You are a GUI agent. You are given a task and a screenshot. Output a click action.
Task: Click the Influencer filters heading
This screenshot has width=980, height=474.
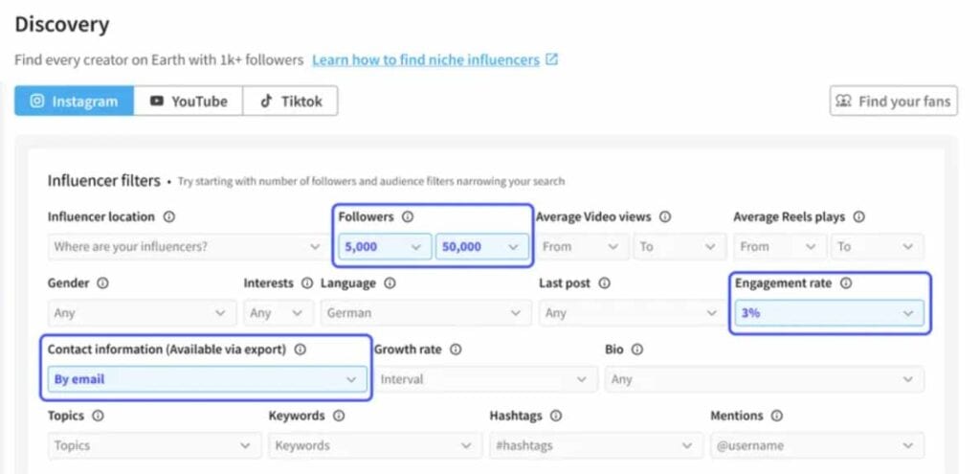[103, 181]
